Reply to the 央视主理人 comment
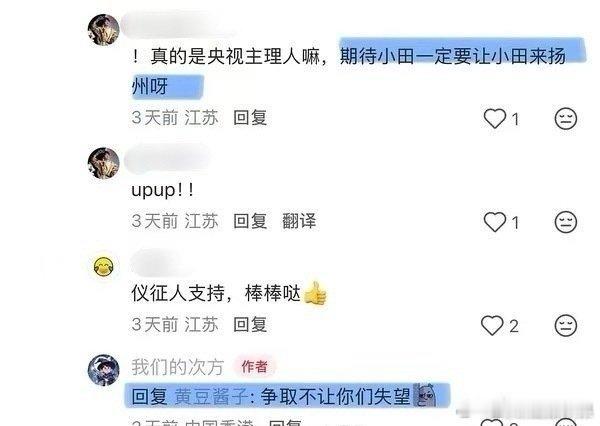 coord(250,118)
